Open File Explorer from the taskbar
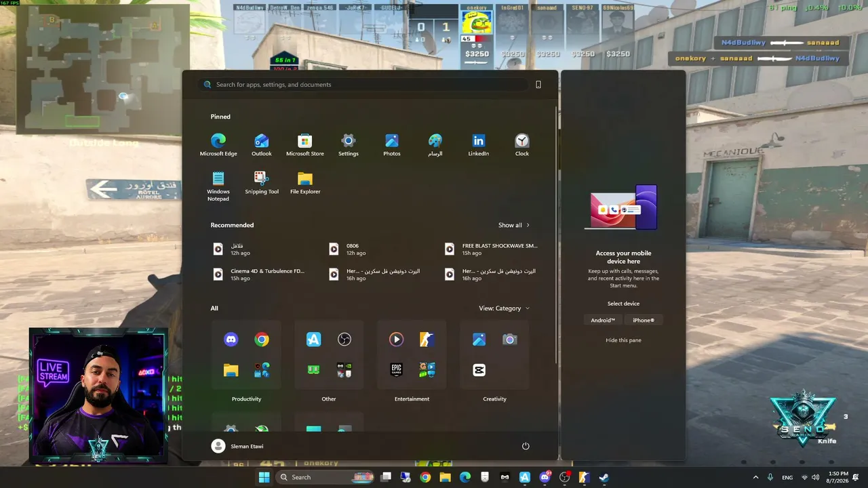The image size is (868, 488). [445, 477]
